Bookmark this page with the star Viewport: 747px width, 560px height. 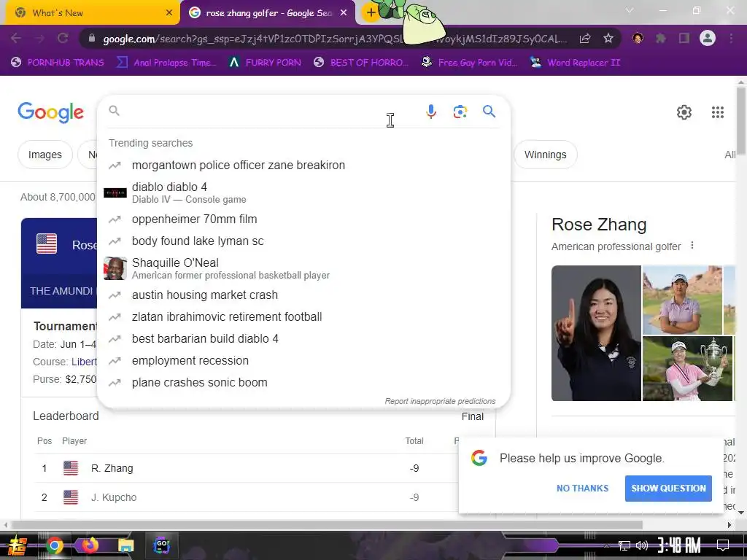(x=608, y=39)
